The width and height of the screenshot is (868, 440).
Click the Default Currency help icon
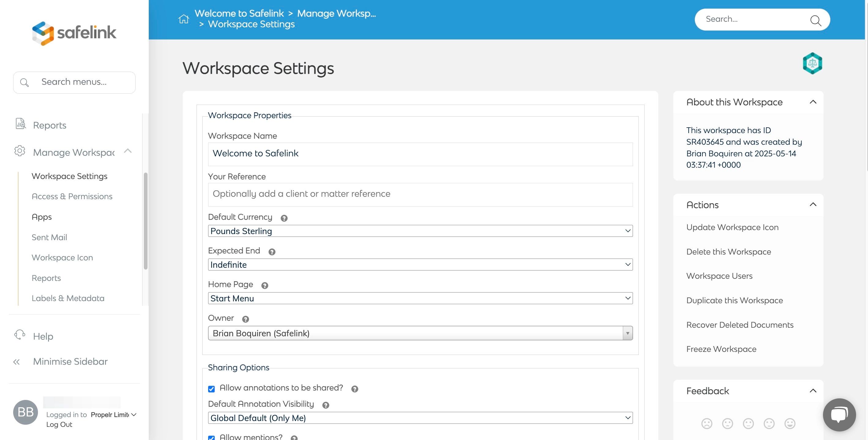coord(284,218)
